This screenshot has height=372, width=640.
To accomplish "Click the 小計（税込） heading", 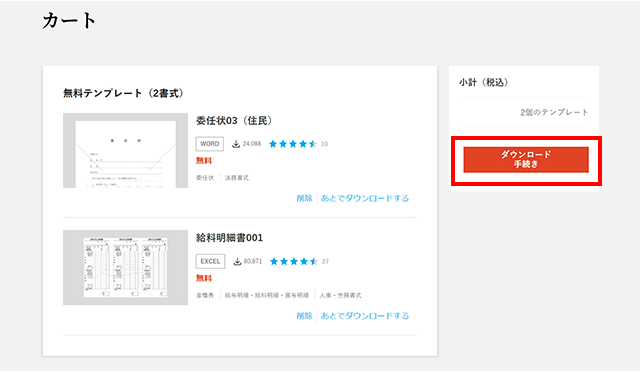I will [484, 82].
